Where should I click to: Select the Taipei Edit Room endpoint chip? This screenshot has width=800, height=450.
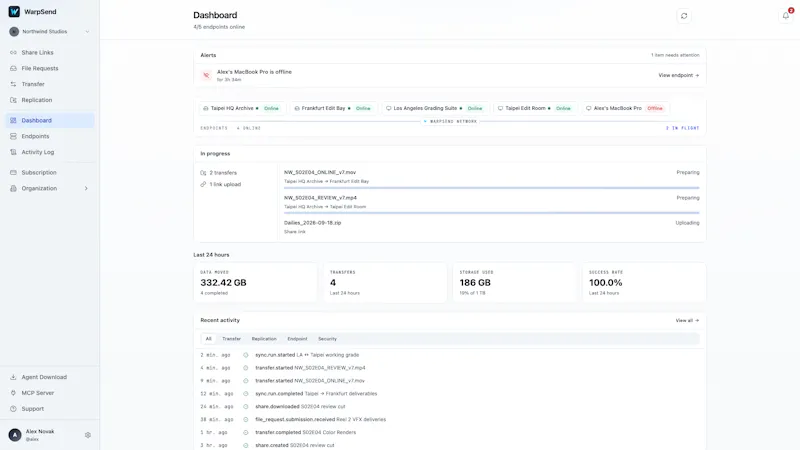pos(535,108)
